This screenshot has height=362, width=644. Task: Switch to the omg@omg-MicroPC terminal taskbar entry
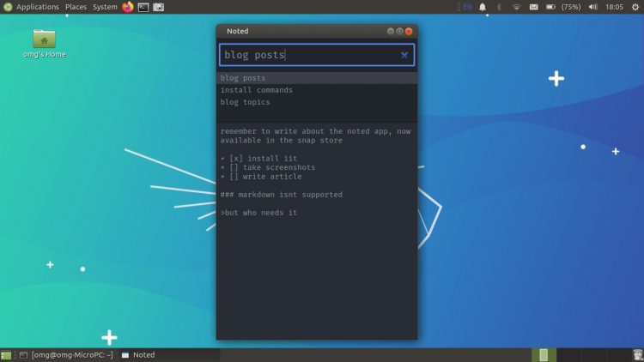(x=66, y=355)
